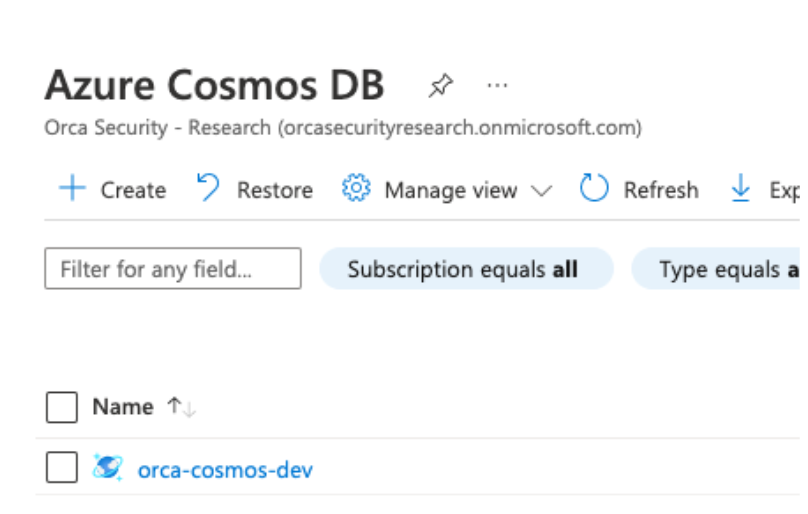Pin the Azure Cosmos DB page
808x514 pixels.
pos(439,86)
